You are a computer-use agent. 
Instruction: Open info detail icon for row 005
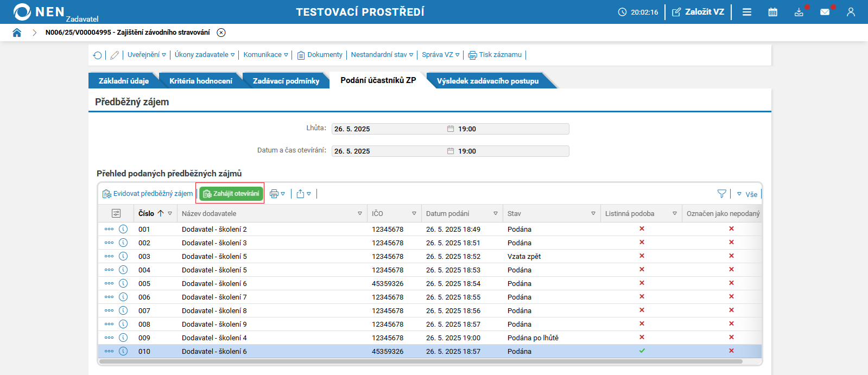pos(123,283)
